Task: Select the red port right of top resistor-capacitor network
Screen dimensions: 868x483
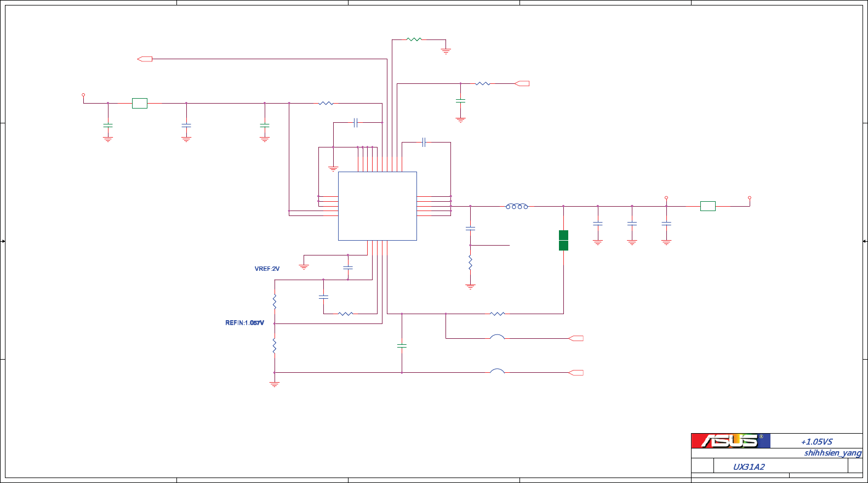Action: click(x=522, y=83)
